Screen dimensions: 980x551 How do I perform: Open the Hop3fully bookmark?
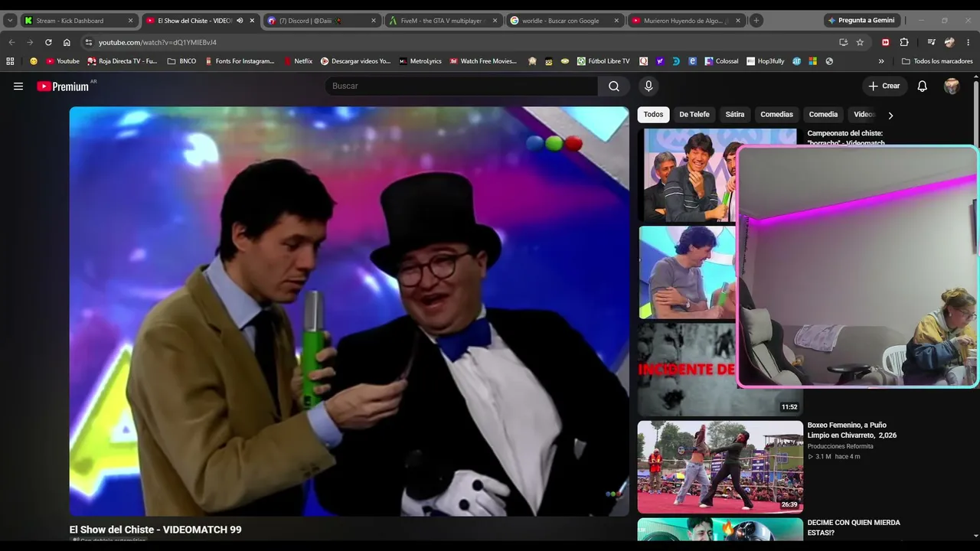coord(766,61)
